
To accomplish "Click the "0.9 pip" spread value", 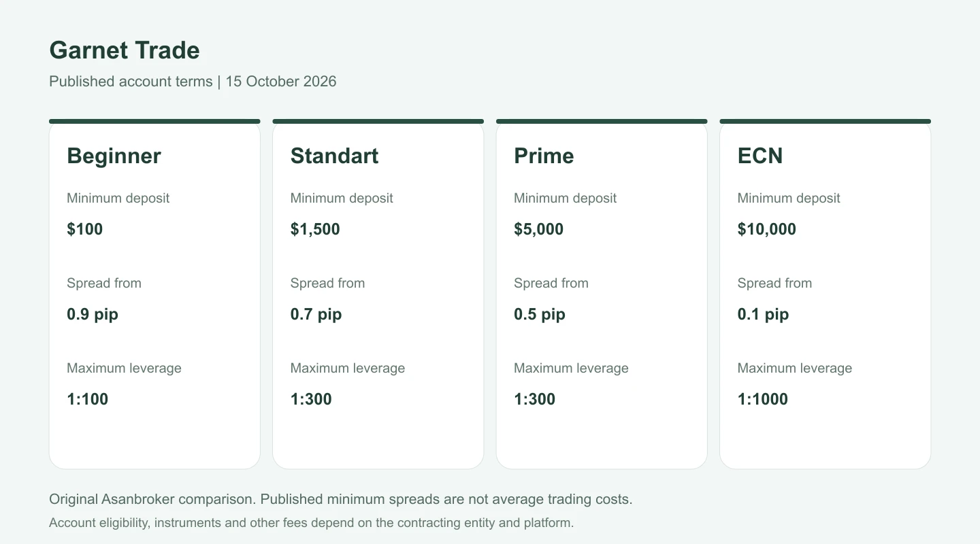I will coord(93,314).
